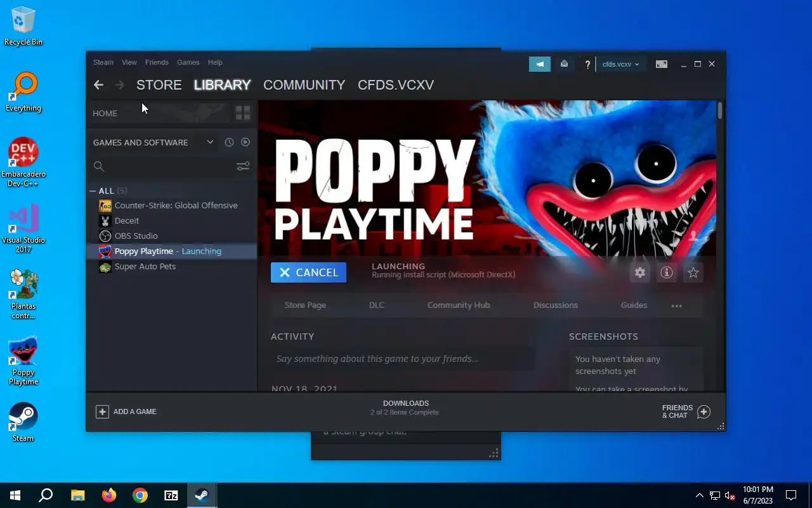Go to the LIBRARY tab
Screen dimensions: 812x508
tap(222, 84)
